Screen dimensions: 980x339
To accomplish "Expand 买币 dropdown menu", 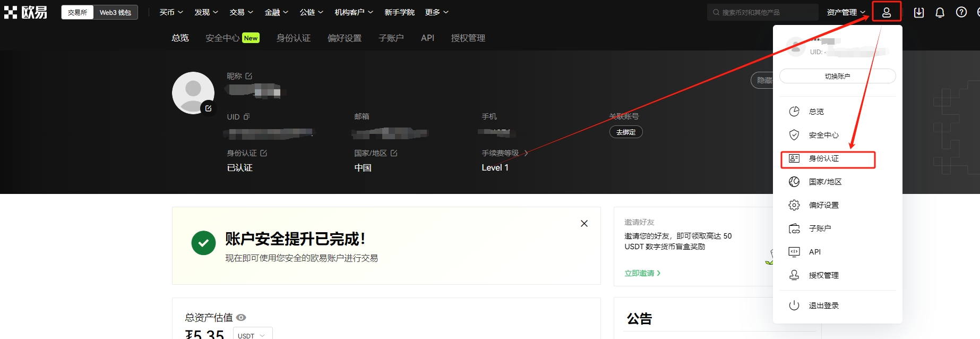I will [171, 12].
